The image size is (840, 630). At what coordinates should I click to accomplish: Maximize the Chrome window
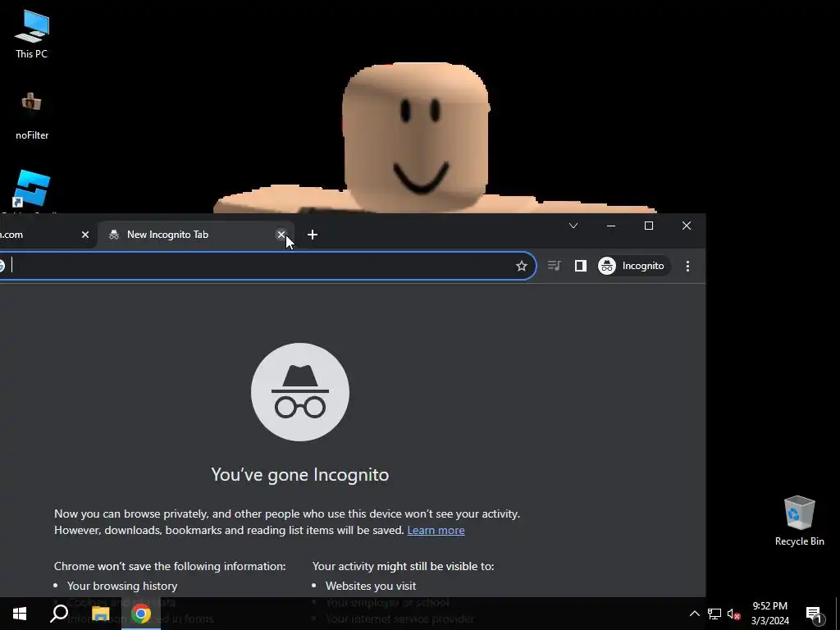click(x=649, y=226)
